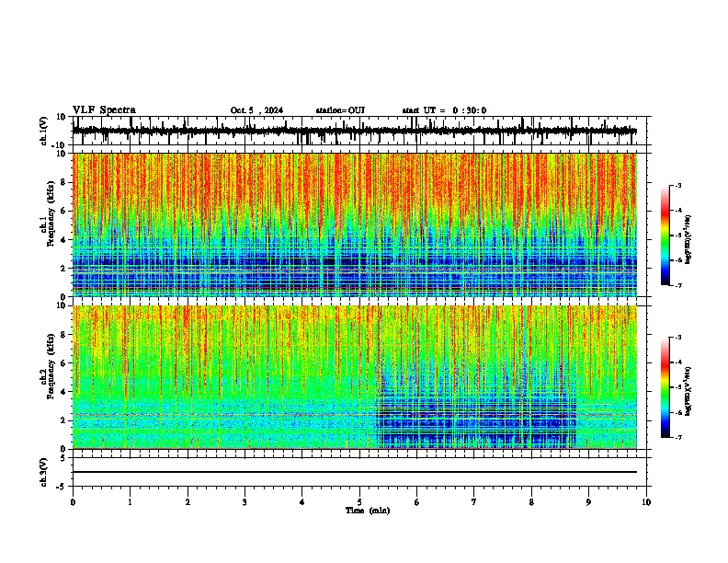Click the log(PSD) label beside ch.1 color bar
Screen dimensions: 728x563
[x=688, y=240]
